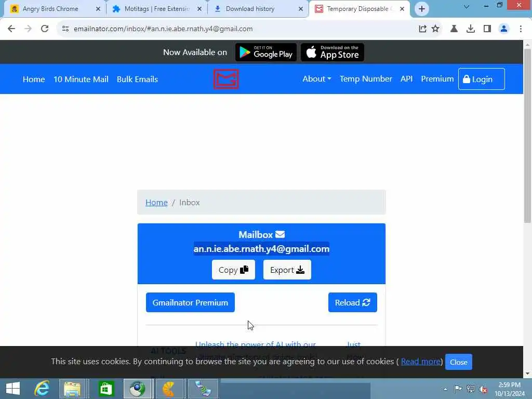Viewport: 532px width, 399px height.
Task: Close the Motitags tab
Action: pos(199,9)
